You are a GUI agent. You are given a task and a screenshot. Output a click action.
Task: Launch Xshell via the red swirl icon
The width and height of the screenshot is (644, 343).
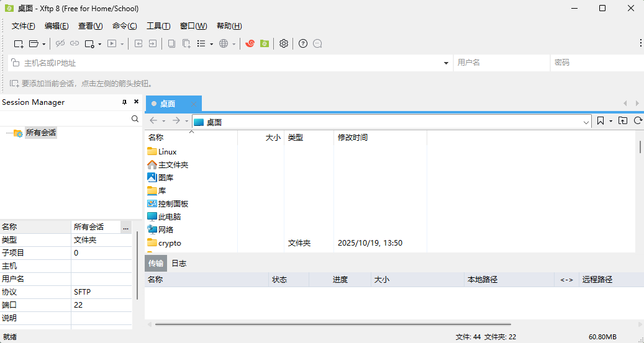coord(250,43)
